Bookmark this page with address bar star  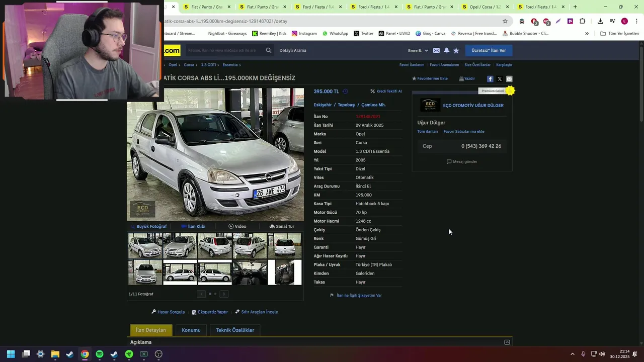pos(505,21)
